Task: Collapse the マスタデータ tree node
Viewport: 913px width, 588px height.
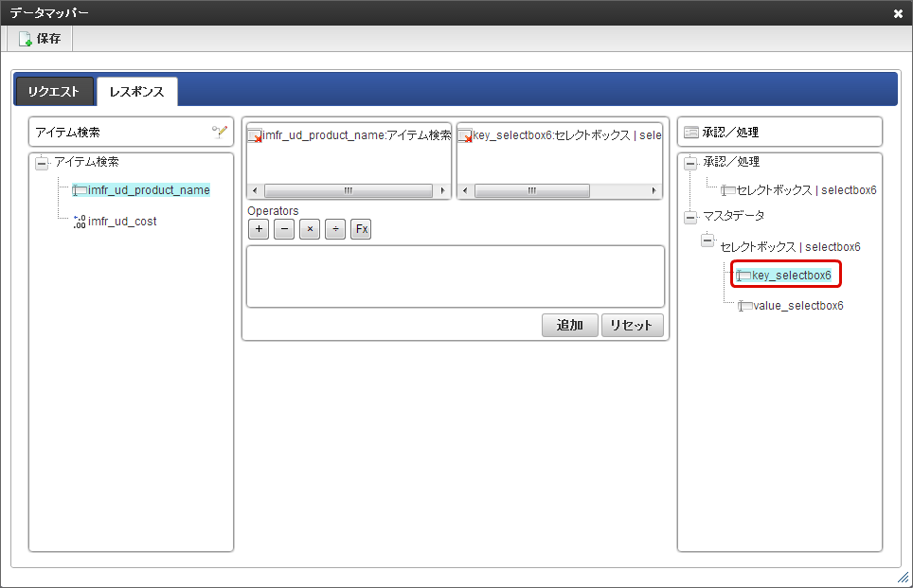Action: pos(690,217)
